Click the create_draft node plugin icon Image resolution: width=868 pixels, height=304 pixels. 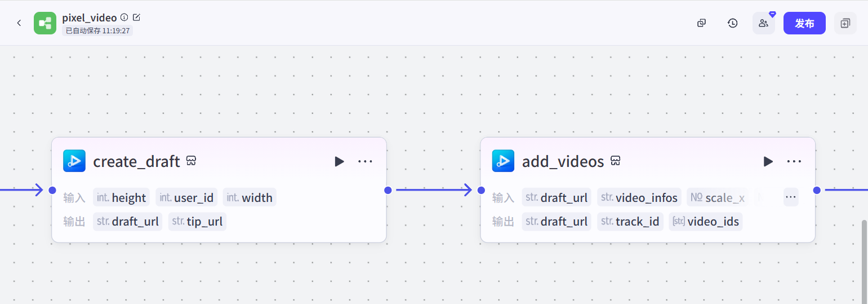click(x=74, y=161)
